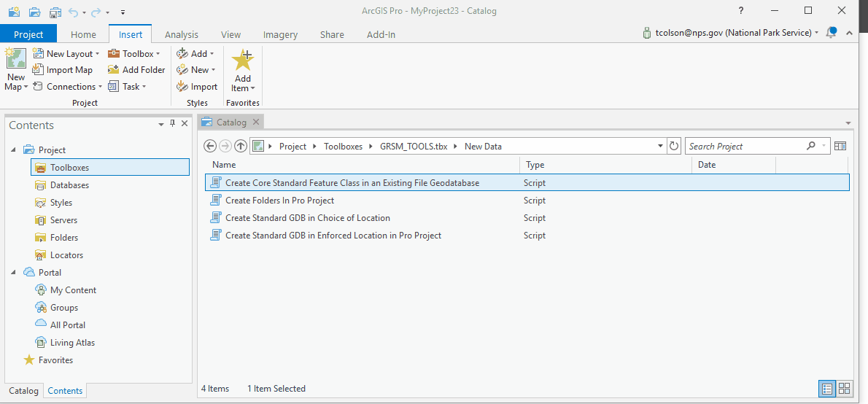Viewport: 868px width, 404px height.
Task: Open the Project tab
Action: pos(28,34)
